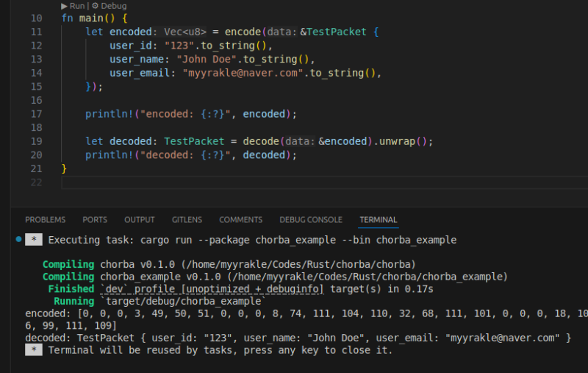Switch to the PORTS tab
The height and width of the screenshot is (373, 588).
tap(95, 220)
